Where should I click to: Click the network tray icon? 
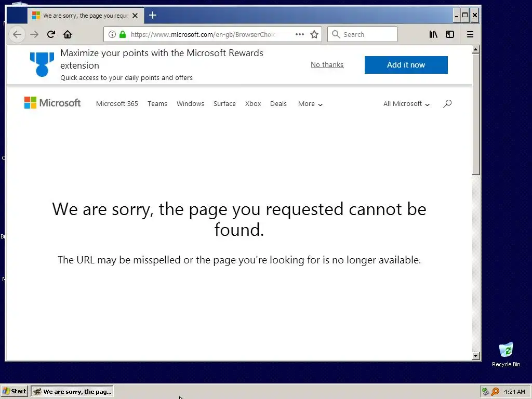pyautogui.click(x=485, y=392)
